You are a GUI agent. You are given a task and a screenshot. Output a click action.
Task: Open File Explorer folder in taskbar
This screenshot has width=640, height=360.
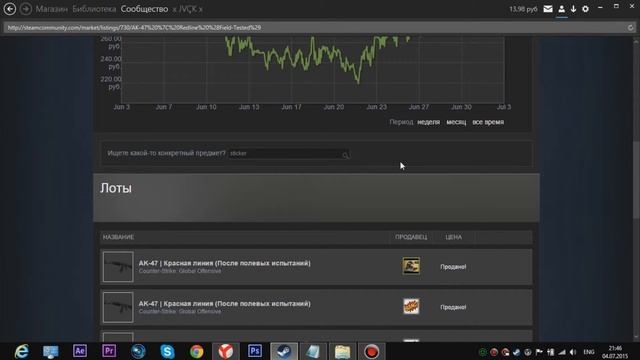click(342, 351)
